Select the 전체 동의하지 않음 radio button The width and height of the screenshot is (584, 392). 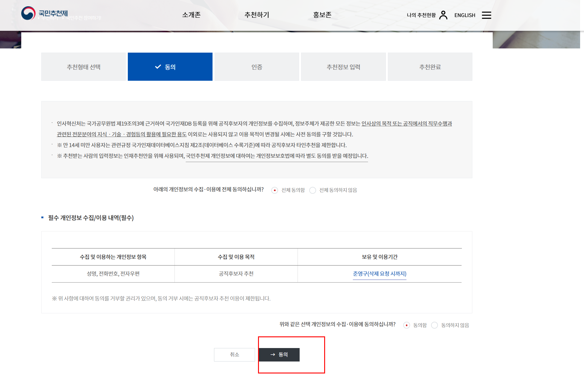313,190
